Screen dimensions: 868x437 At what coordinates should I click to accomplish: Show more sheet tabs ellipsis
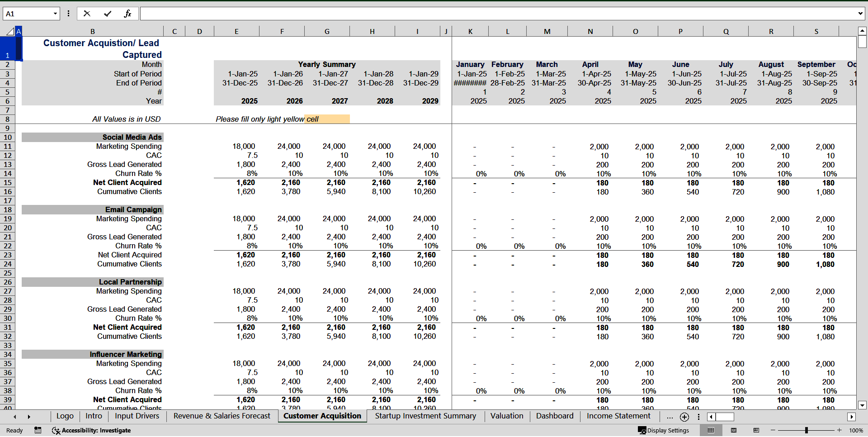(x=670, y=417)
